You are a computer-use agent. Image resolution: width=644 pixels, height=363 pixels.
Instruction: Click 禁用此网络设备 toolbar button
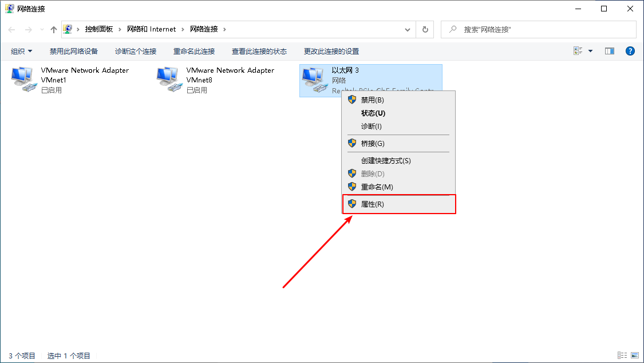point(74,51)
